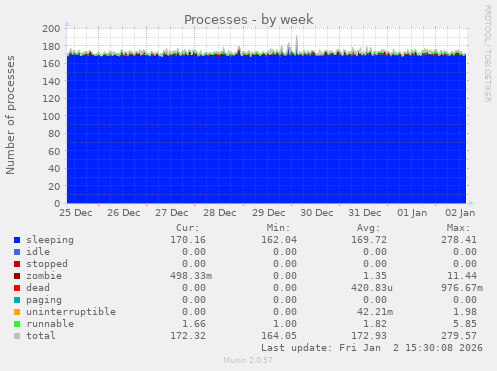Click total average value 172.93
This screenshot has height=371, width=497.
369,336
